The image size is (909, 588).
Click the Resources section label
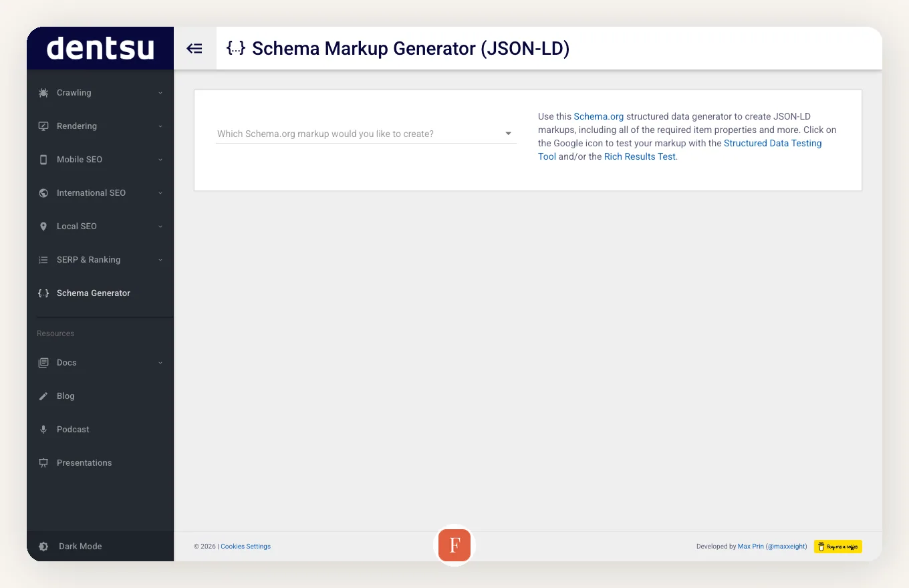(55, 333)
